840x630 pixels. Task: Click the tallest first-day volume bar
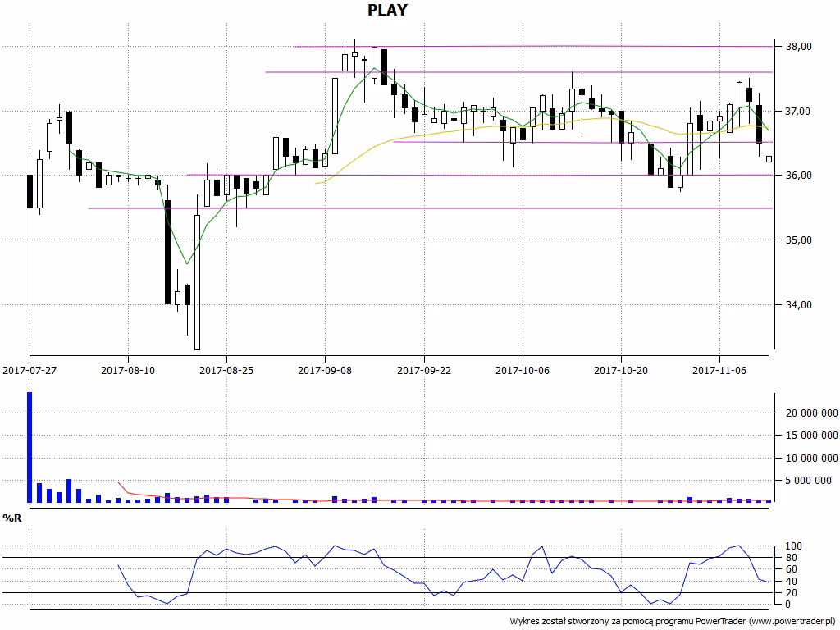click(30, 447)
